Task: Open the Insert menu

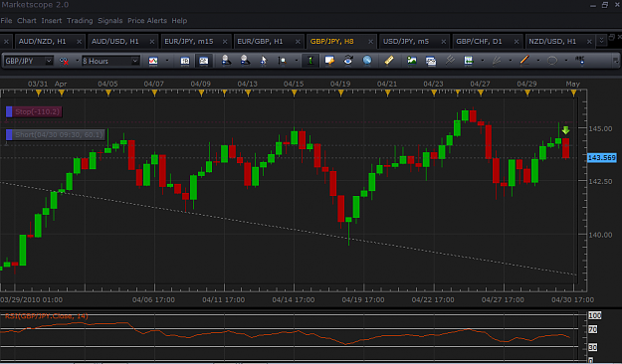Action: click(x=52, y=21)
